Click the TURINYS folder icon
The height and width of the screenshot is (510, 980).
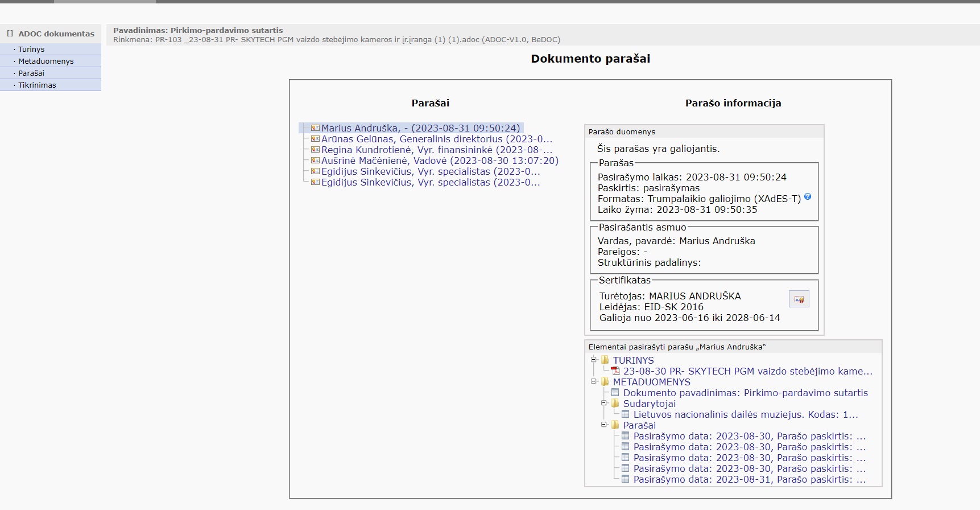(605, 360)
